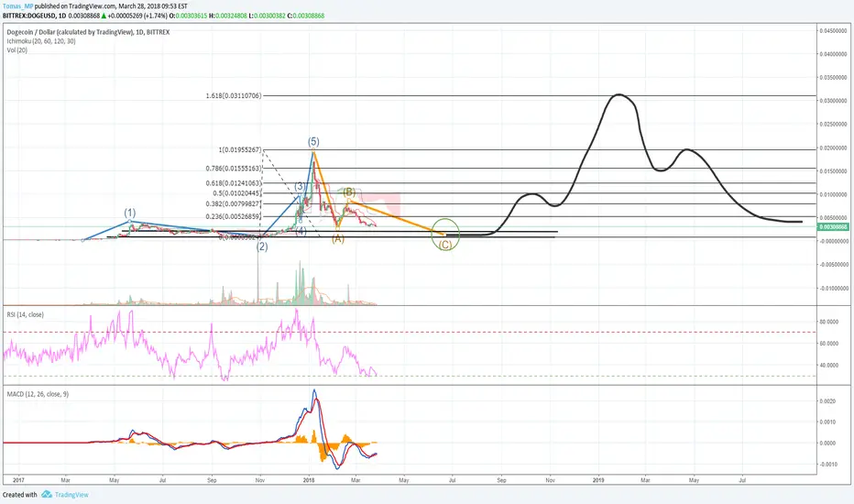Click the 40.0000 RSI axis label

829,366
